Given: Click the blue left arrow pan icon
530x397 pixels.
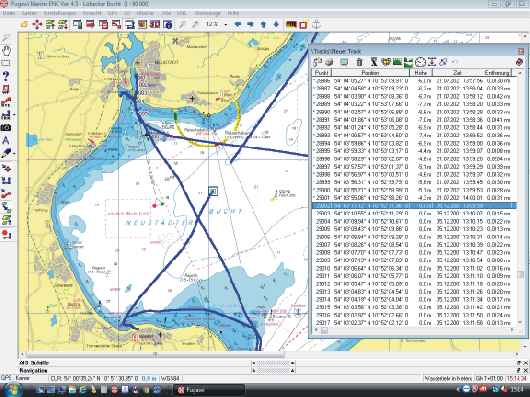Looking at the screenshot, I should 238,24.
